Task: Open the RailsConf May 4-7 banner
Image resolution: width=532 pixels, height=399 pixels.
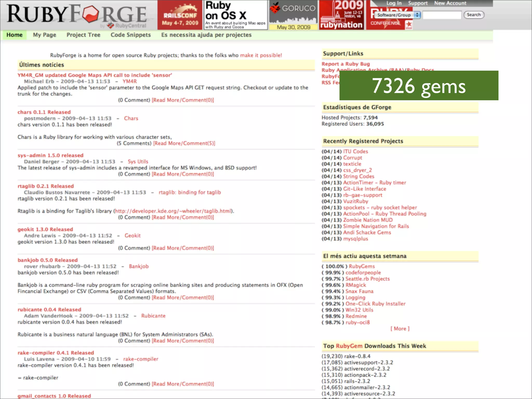Action: pos(180,15)
